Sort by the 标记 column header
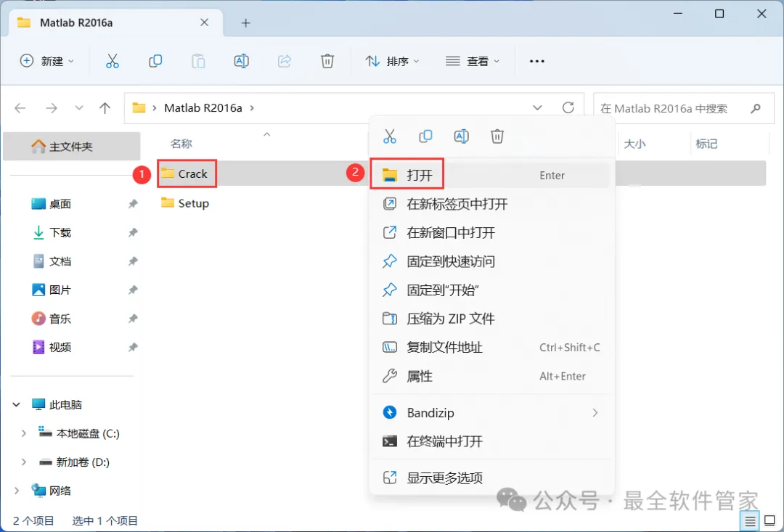Screen dimensions: 784x532 pyautogui.click(x=706, y=144)
